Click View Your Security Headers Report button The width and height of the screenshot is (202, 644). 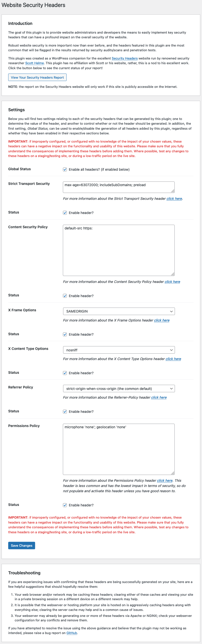click(37, 77)
